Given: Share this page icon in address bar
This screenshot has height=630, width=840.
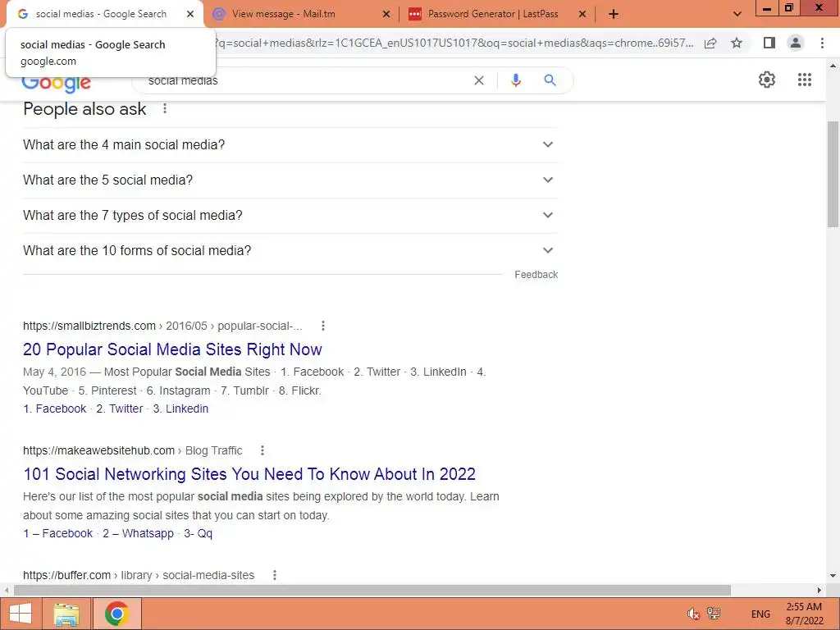Looking at the screenshot, I should [x=710, y=43].
